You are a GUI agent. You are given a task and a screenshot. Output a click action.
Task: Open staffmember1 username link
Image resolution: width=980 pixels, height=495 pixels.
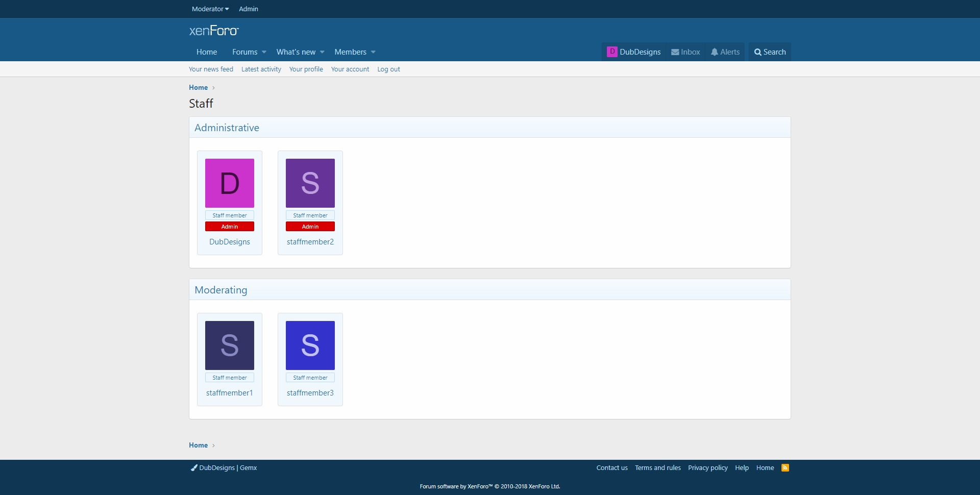[x=230, y=393]
